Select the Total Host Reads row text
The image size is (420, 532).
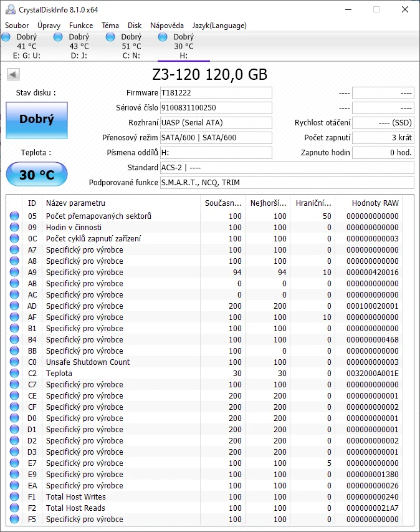[x=75, y=508]
